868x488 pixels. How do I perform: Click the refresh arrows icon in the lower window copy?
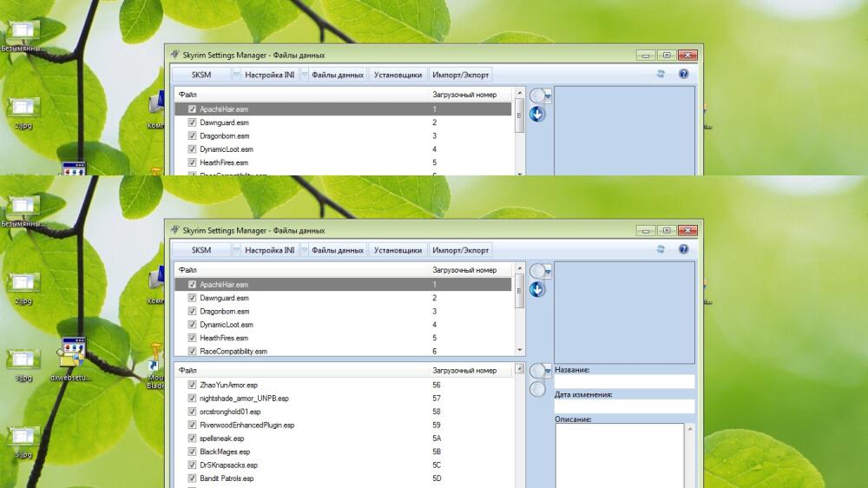pos(661,249)
